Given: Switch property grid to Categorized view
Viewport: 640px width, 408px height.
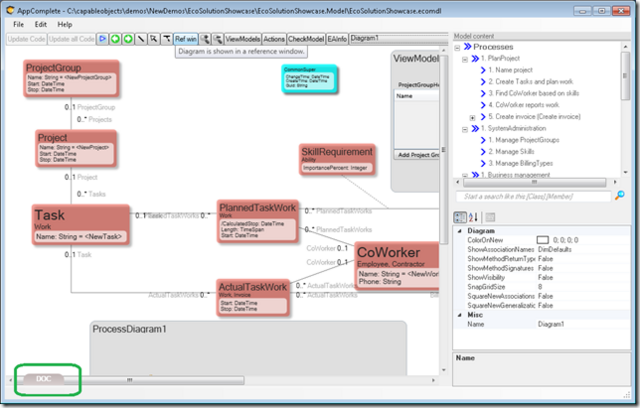Looking at the screenshot, I should (x=460, y=217).
